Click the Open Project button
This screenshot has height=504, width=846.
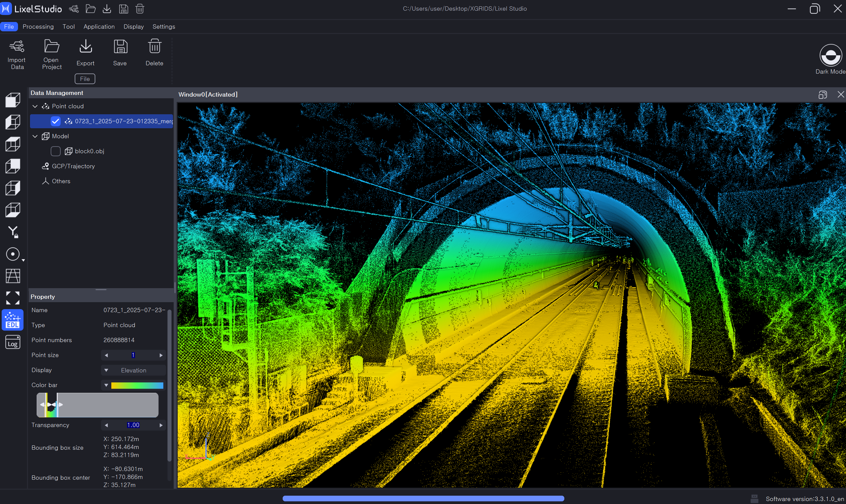pos(52,47)
